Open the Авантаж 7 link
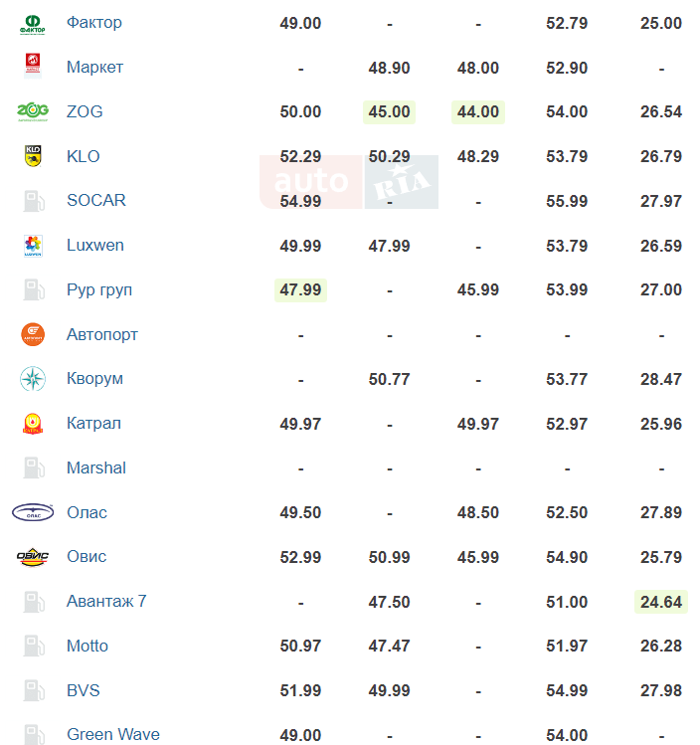700x745 pixels. point(106,602)
